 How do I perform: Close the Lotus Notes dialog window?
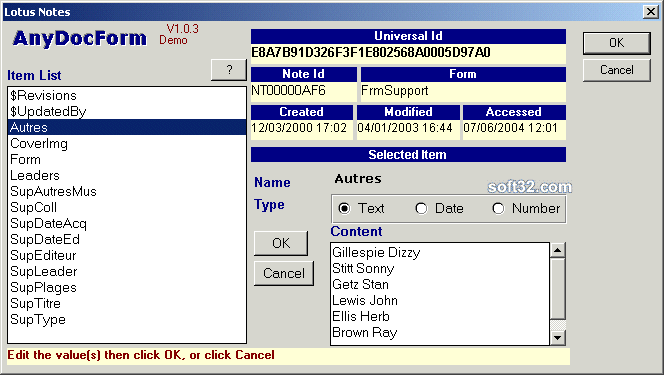(x=650, y=11)
